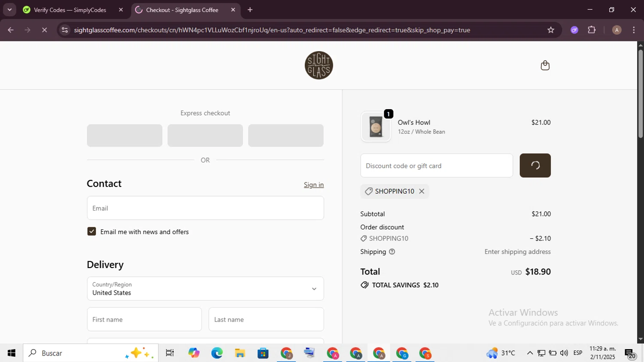Screen dimensions: 644x362
Task: Close the Checkout - Sightglass Coffee tab
Action: coord(233,10)
